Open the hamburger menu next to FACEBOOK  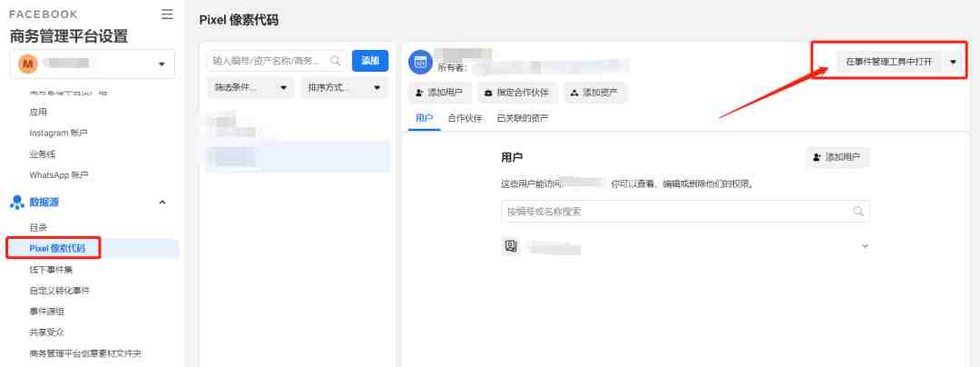167,14
